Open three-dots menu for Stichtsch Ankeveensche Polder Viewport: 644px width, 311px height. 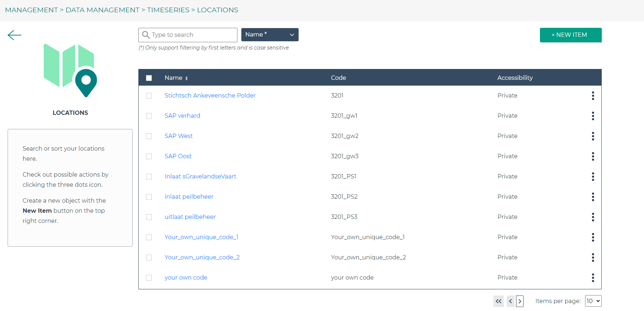(x=593, y=95)
